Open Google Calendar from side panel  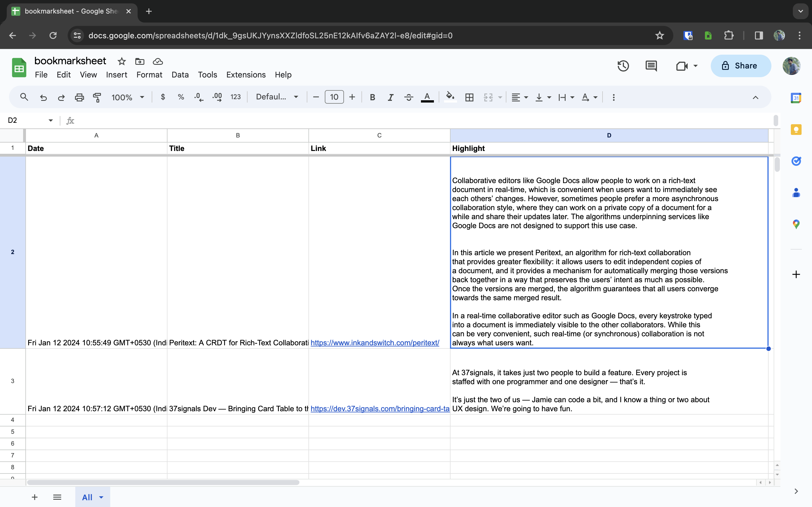pos(796,97)
